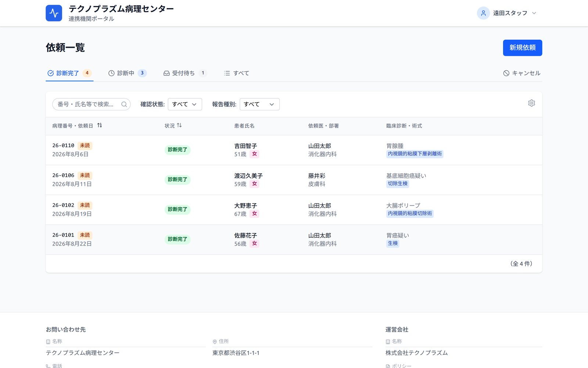Click the blue pulse logo icon

(54, 13)
